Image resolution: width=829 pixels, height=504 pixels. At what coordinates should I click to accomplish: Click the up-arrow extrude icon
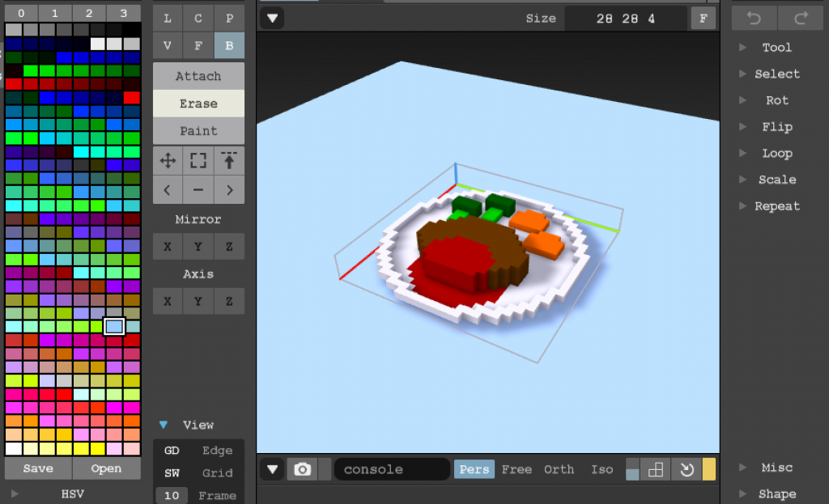point(229,160)
